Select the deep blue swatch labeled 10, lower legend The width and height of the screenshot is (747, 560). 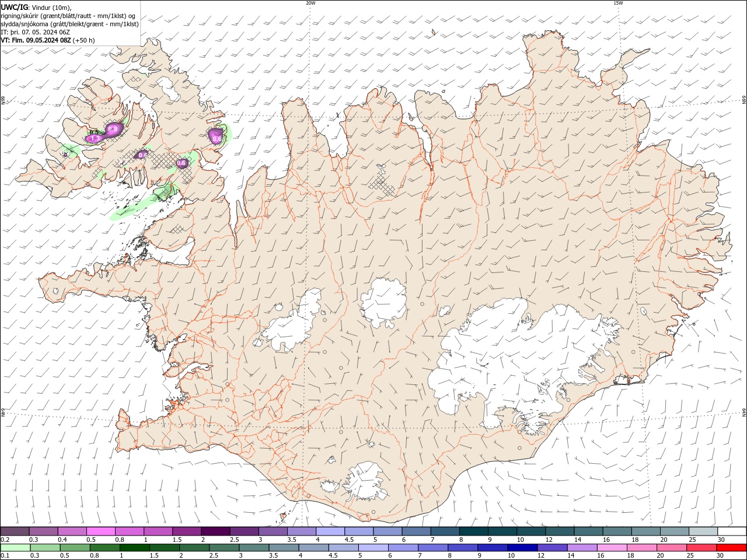click(x=522, y=548)
